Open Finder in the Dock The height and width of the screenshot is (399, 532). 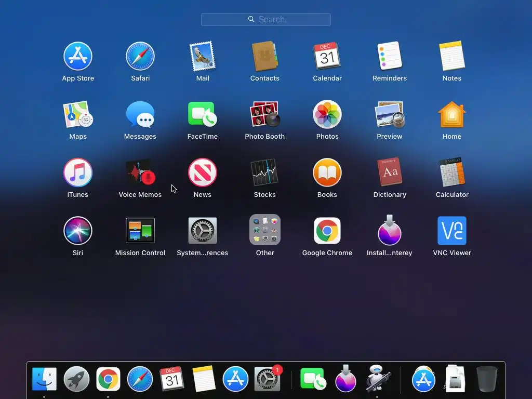pyautogui.click(x=45, y=379)
